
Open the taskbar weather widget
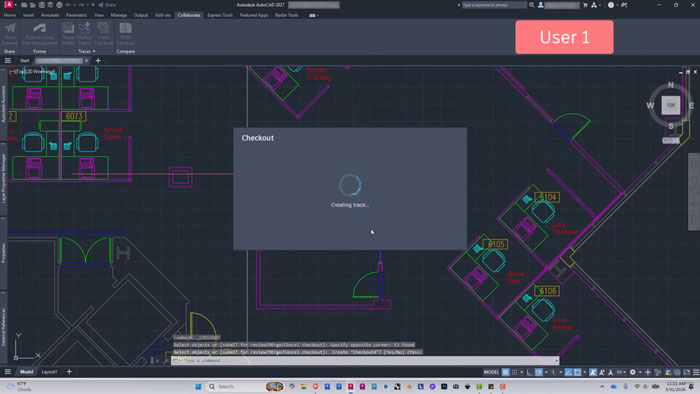[19, 386]
